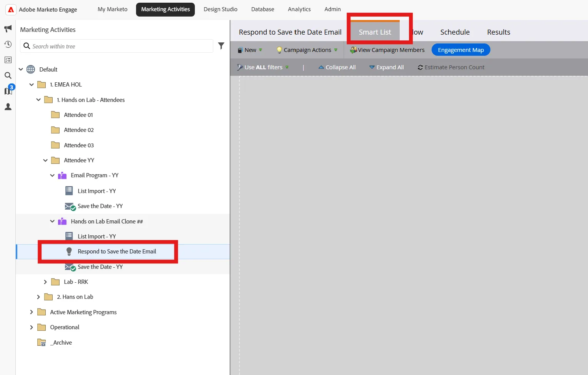The height and width of the screenshot is (375, 588).
Task: Click Collapse All
Action: coord(337,67)
